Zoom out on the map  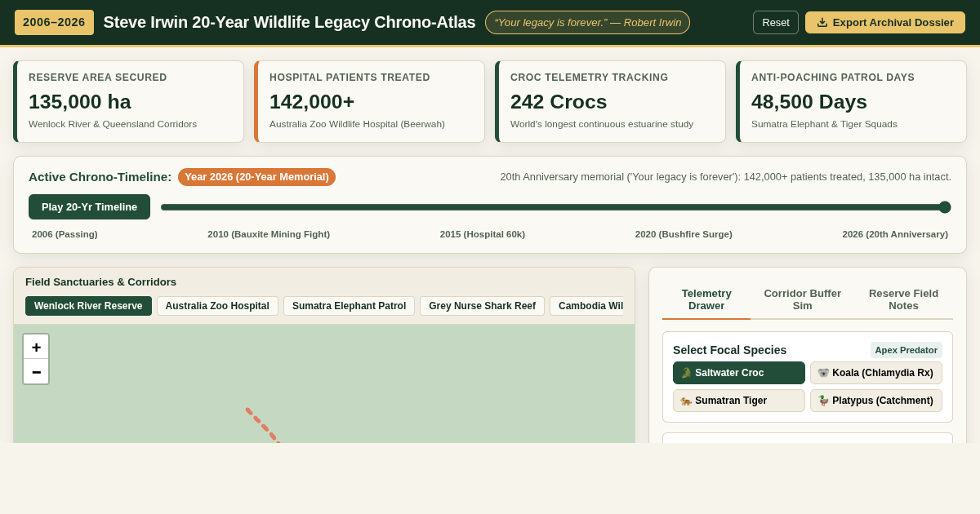(x=36, y=371)
